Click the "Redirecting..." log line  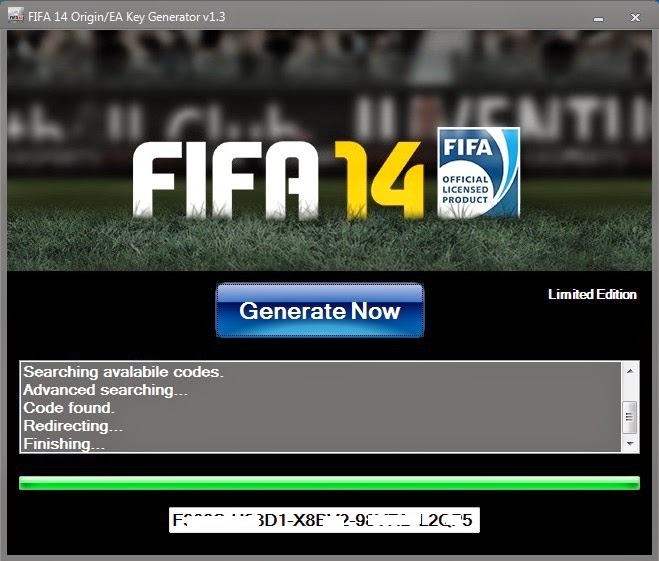[73, 426]
